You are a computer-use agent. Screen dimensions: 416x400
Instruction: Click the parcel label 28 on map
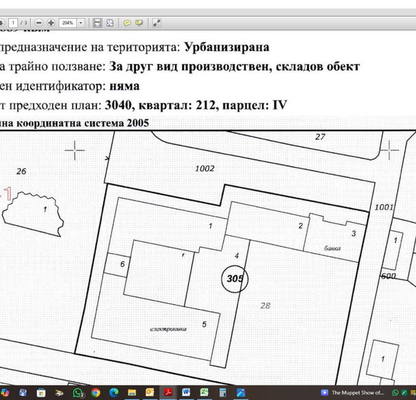[x=265, y=305]
